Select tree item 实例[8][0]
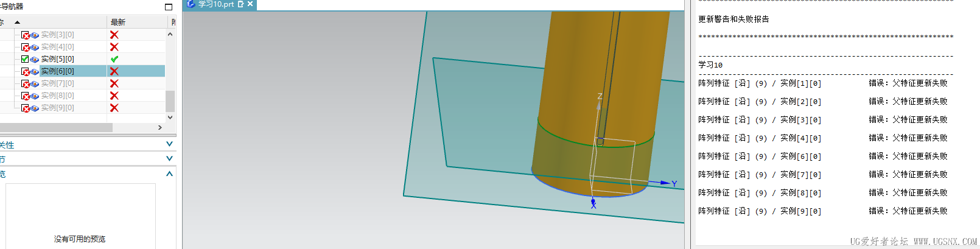This screenshot has width=980, height=249. tap(57, 96)
